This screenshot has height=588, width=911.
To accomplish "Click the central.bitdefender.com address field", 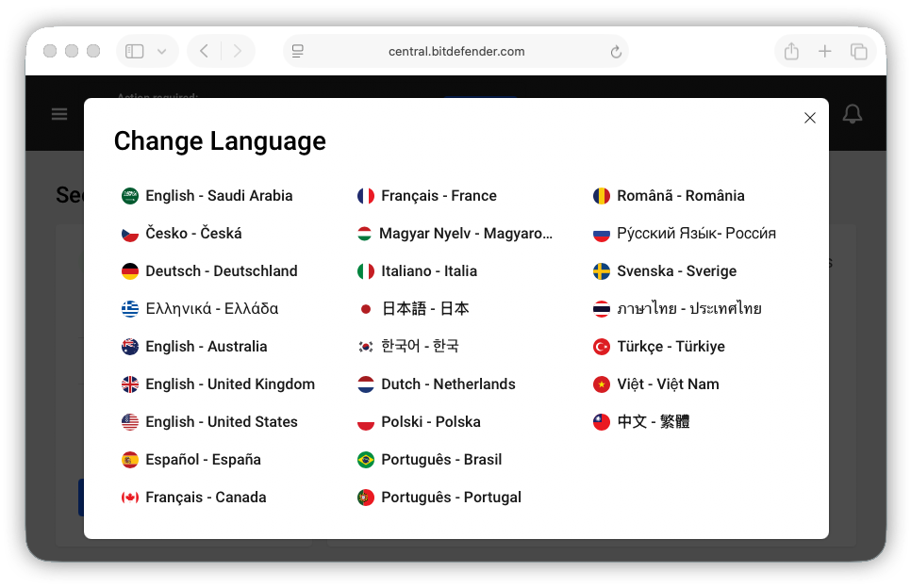I will (456, 51).
